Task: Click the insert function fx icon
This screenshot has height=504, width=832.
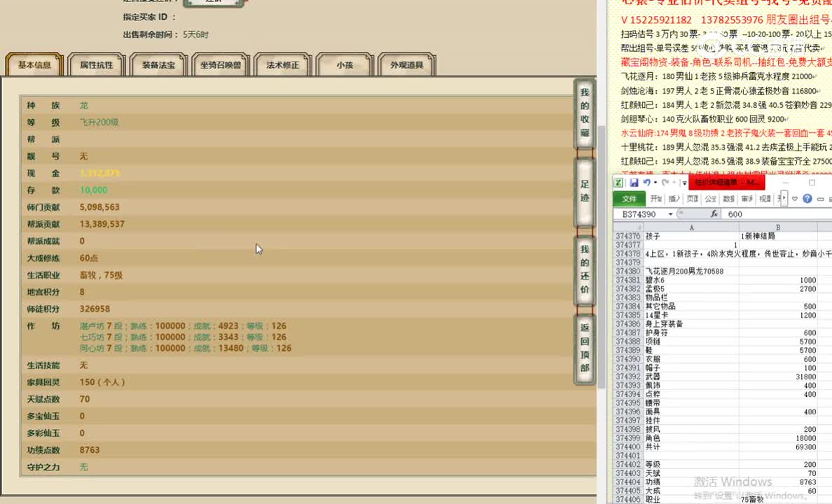Action: (x=714, y=213)
